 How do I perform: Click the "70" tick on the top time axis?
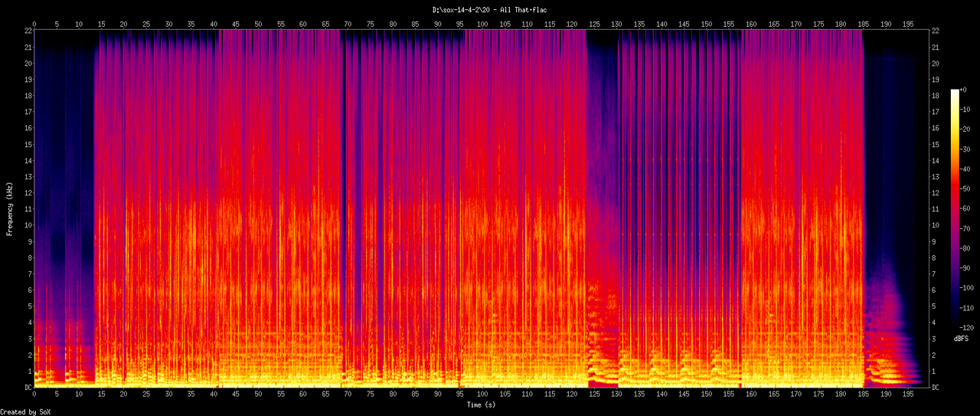348,24
